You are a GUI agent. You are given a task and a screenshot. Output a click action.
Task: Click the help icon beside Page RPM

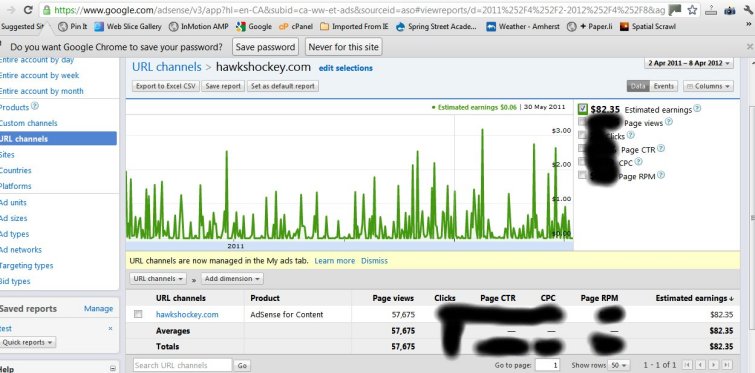click(x=661, y=175)
